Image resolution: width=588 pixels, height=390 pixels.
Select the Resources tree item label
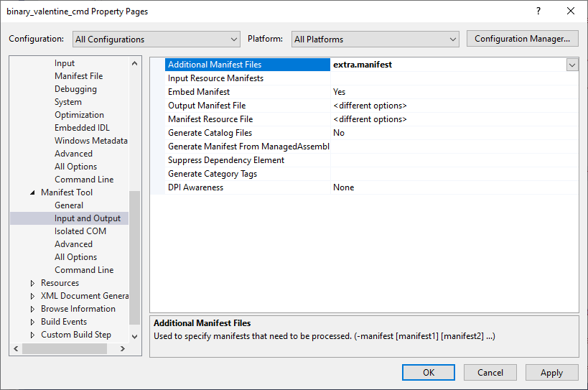[x=60, y=283]
